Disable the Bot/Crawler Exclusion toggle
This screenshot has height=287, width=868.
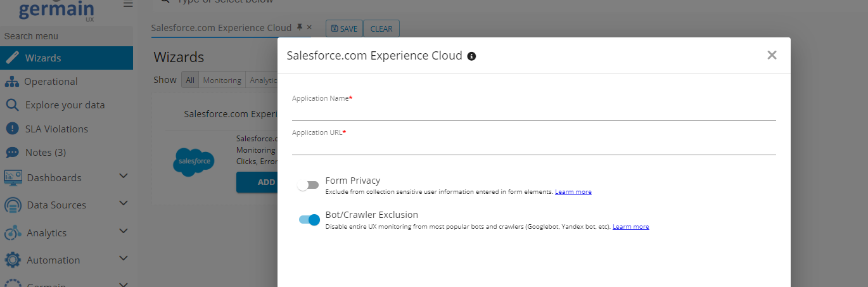[x=309, y=219]
